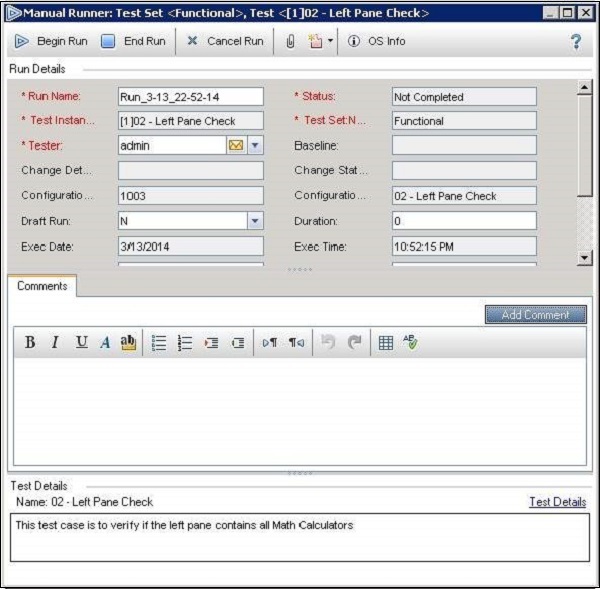
Task: Click End Run in the toolbar
Action: (x=134, y=41)
